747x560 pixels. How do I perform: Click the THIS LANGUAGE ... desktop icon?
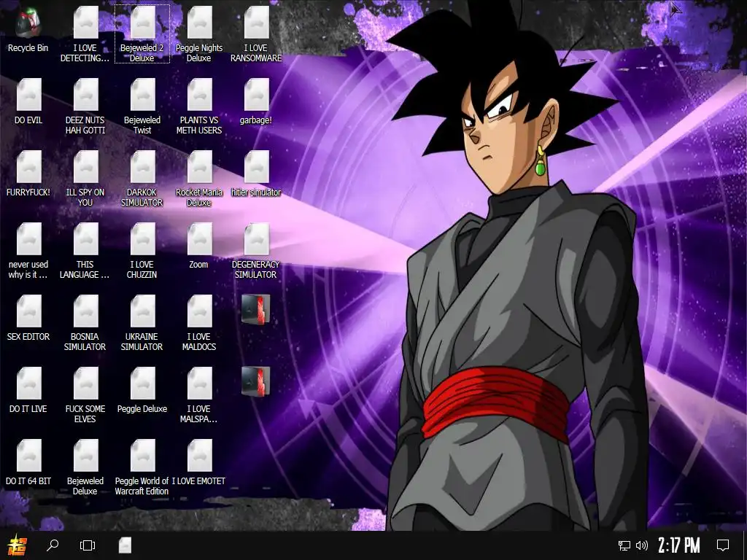[x=85, y=251]
